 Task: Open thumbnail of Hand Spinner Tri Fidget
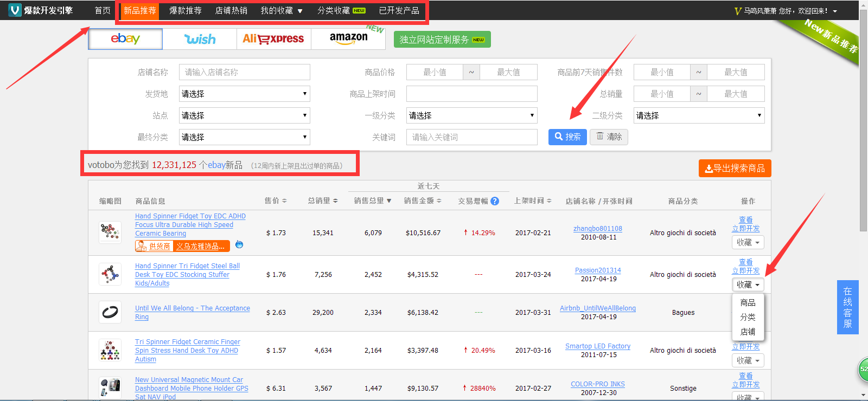[110, 274]
